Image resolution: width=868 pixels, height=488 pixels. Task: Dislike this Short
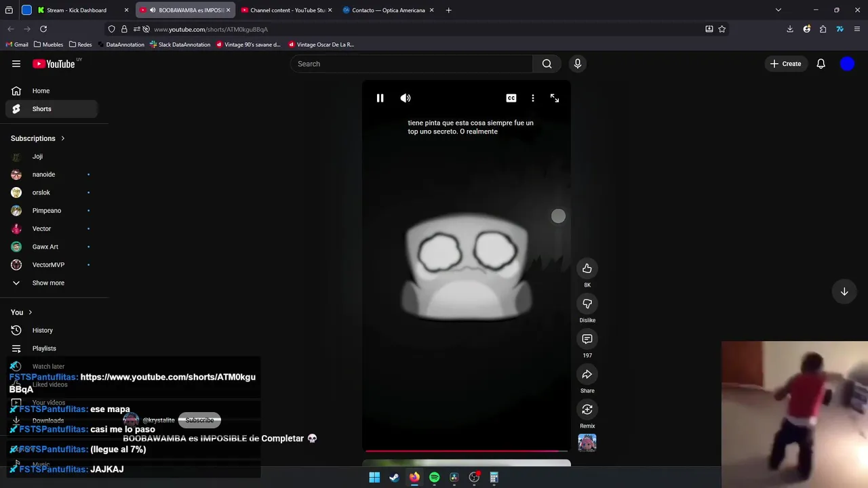pyautogui.click(x=587, y=304)
